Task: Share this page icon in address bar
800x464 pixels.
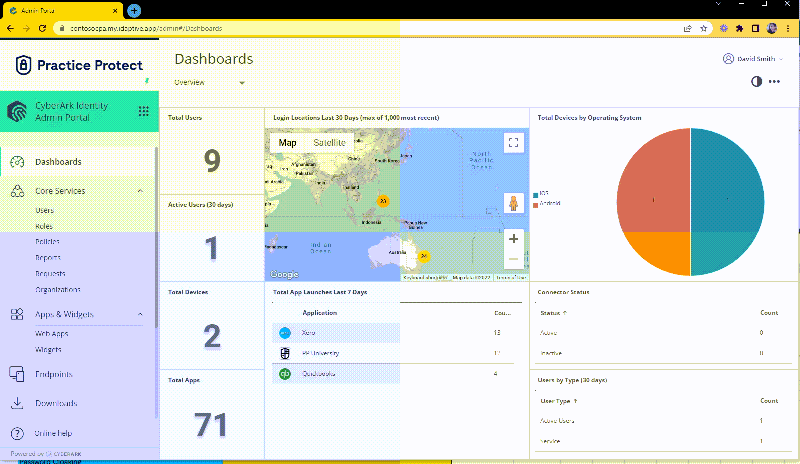Action: click(688, 29)
